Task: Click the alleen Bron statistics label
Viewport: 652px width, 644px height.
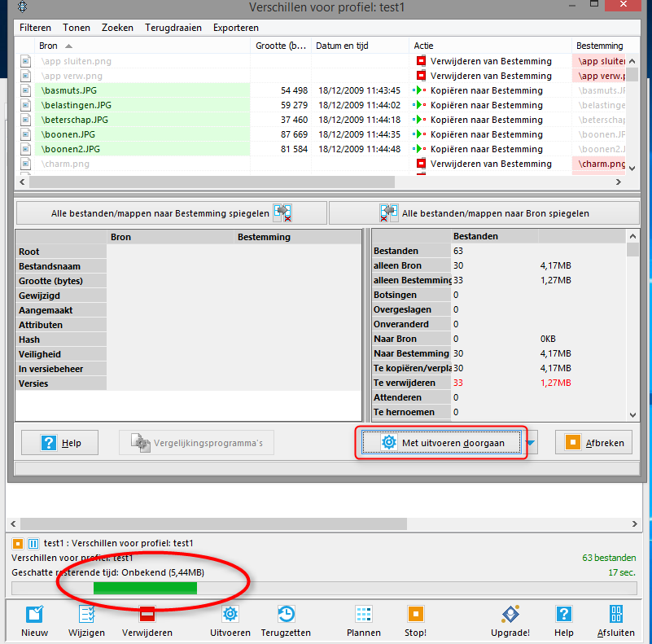Action: tap(412, 265)
